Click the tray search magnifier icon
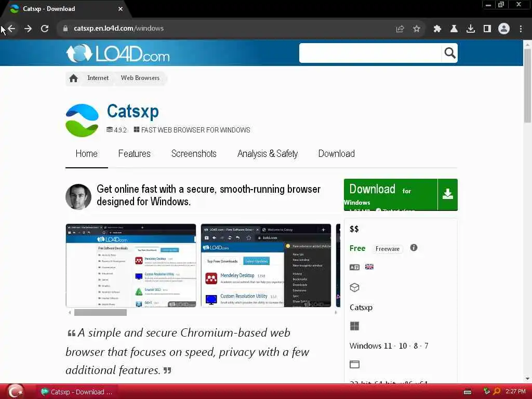Viewport: 532px width, 399px height. (497, 392)
